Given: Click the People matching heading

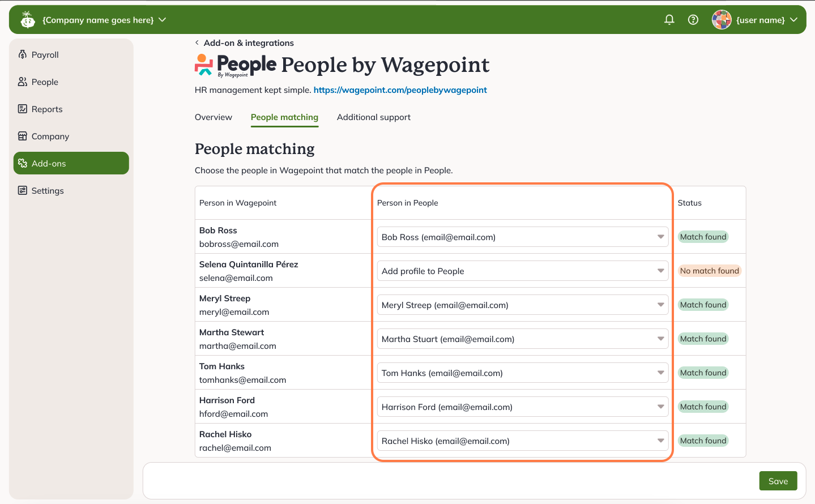Looking at the screenshot, I should (255, 149).
